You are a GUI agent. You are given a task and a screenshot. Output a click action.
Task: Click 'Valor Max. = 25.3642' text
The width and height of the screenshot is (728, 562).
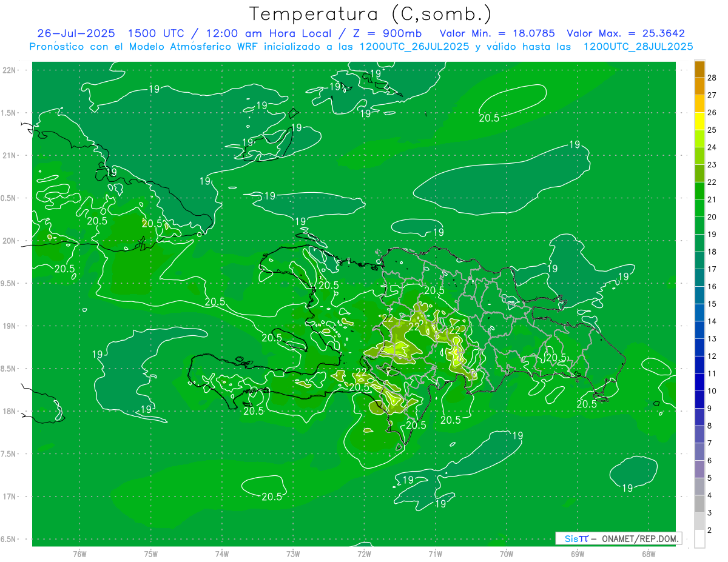click(625, 33)
